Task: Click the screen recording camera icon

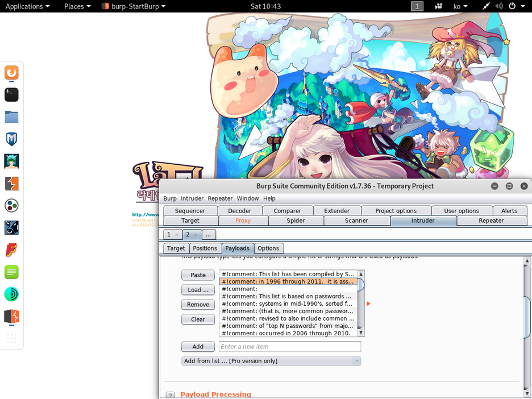Action: tap(438, 6)
